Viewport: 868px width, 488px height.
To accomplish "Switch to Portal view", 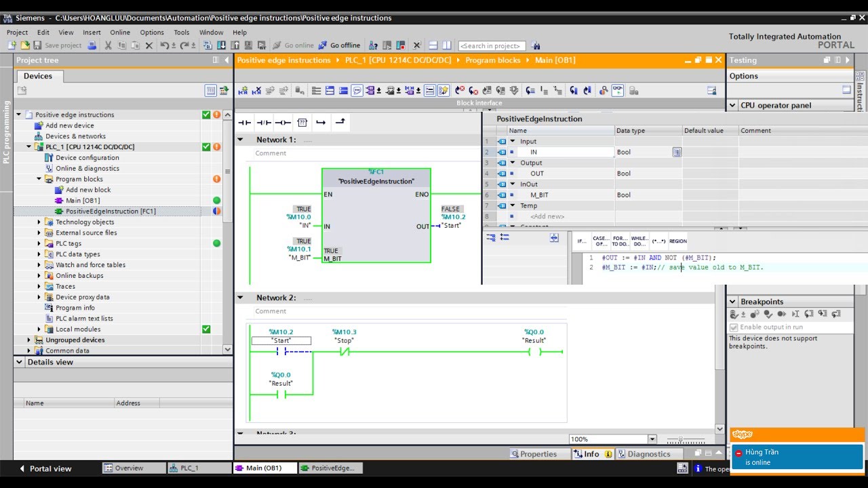I will pyautogui.click(x=45, y=468).
